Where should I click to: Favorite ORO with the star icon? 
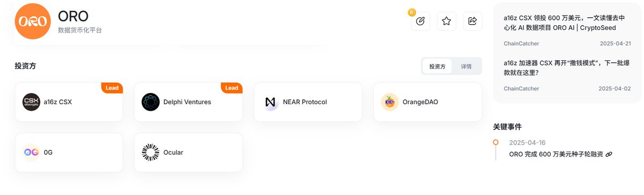(446, 21)
